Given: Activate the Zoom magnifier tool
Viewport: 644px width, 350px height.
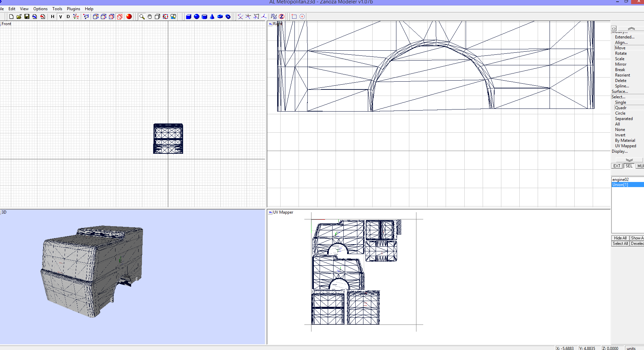Looking at the screenshot, I should click(x=142, y=16).
